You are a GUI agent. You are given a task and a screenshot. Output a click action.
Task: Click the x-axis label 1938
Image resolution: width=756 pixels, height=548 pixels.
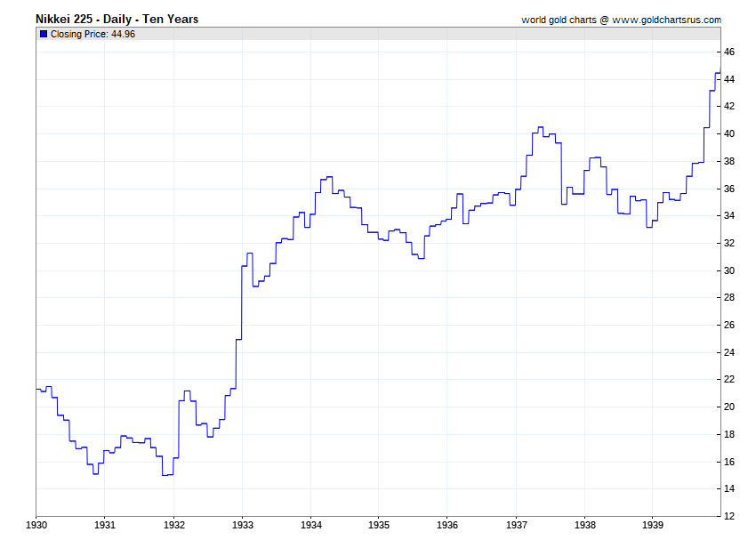585,526
